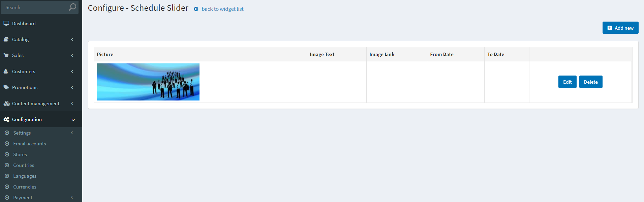The width and height of the screenshot is (644, 202).
Task: Open the Catalog menu item
Action: [41, 39]
